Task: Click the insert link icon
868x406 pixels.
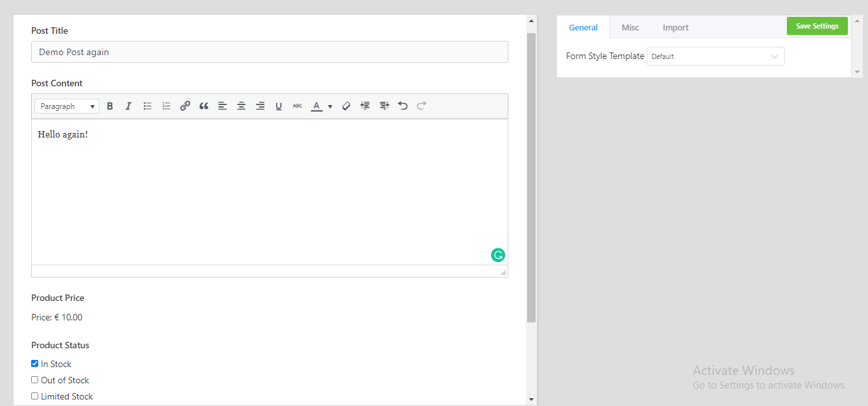Action: pos(185,106)
